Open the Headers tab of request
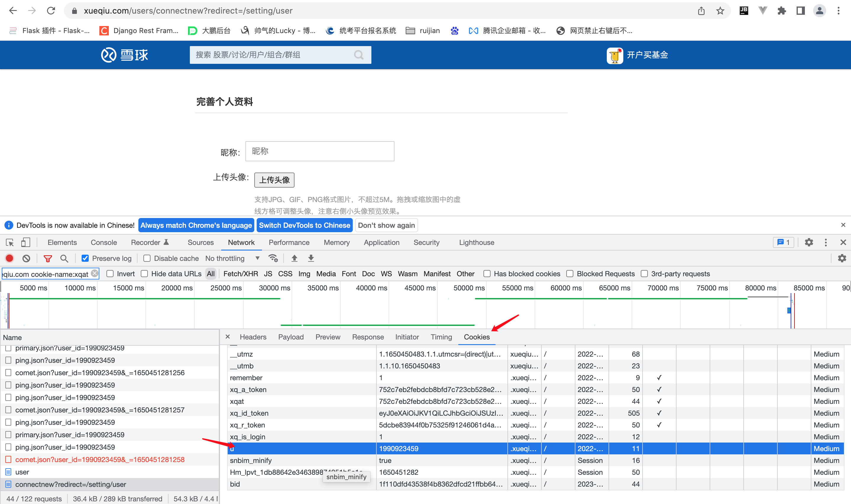Screen dimensions: 851x504 pos(253,337)
